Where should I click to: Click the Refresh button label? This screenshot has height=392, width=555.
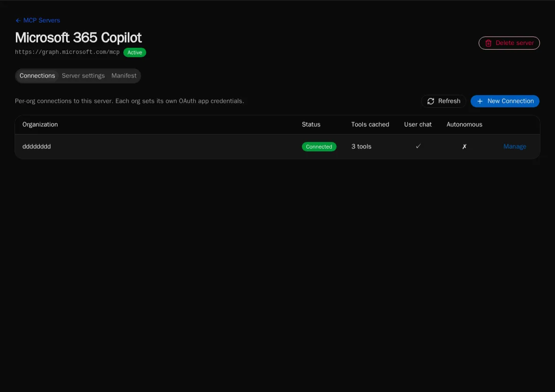pos(449,101)
